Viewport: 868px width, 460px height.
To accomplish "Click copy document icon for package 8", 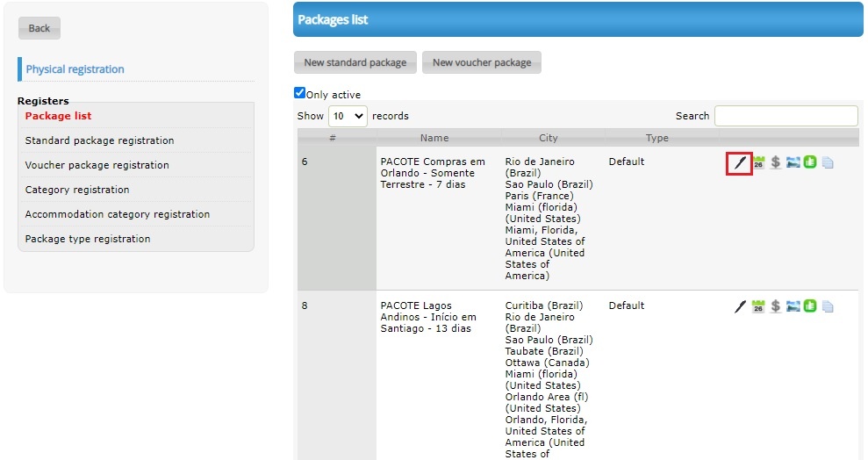I will pos(829,306).
